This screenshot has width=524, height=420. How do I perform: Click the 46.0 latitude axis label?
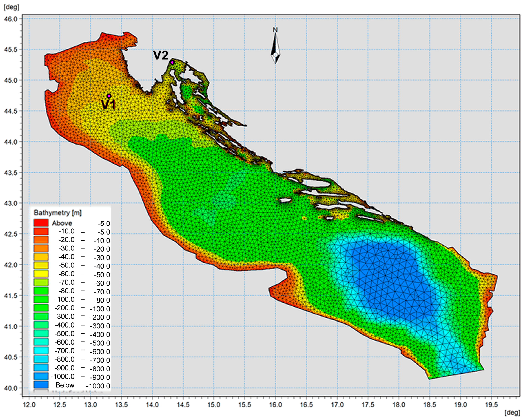pos(11,19)
